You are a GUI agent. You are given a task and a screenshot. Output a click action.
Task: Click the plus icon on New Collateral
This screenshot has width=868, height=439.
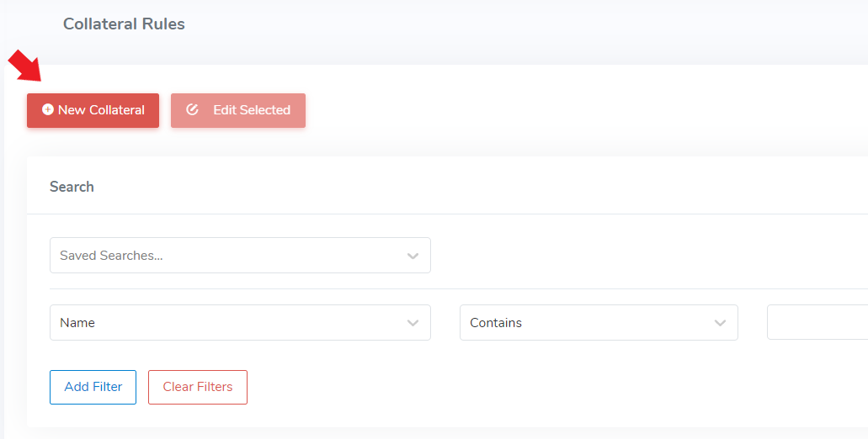pos(48,109)
